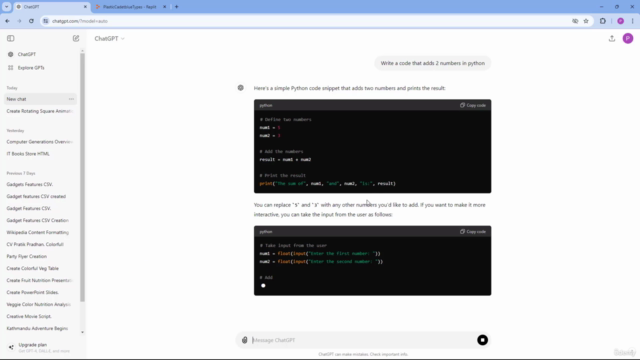Reload the page
The height and width of the screenshot is (360, 640).
point(31,21)
